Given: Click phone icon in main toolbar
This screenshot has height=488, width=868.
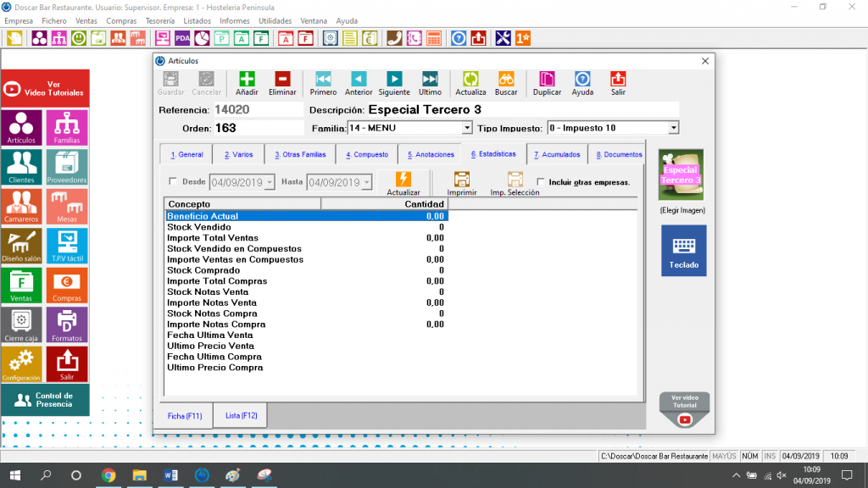Looking at the screenshot, I should (x=394, y=38).
